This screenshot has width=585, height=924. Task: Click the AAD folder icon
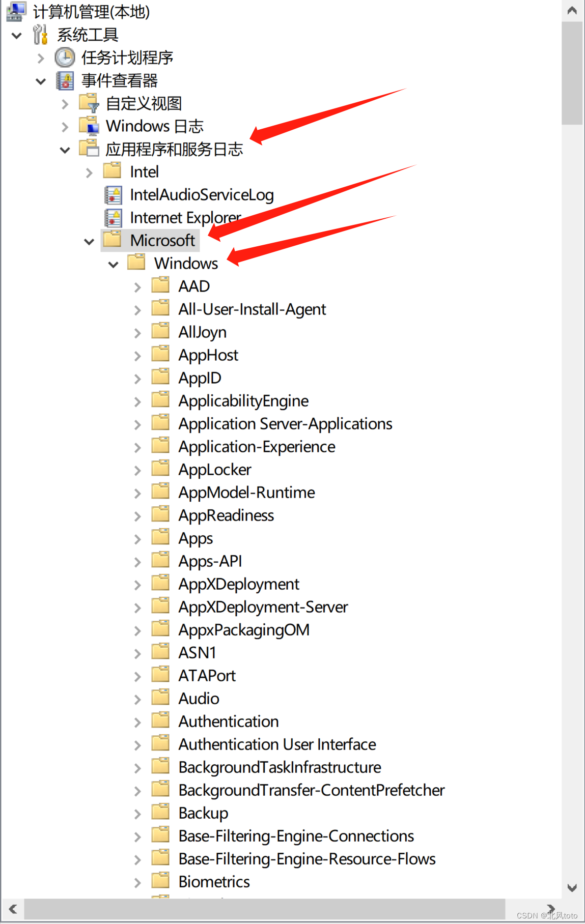[160, 285]
